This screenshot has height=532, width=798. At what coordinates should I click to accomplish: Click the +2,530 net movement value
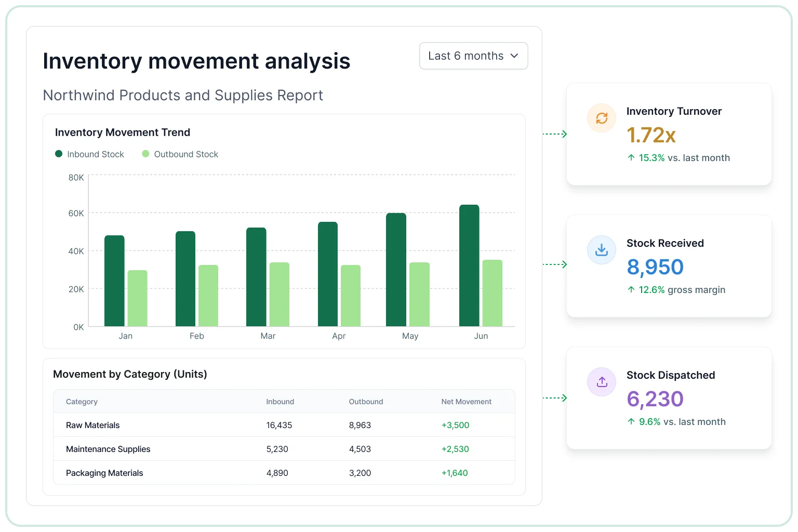pos(455,449)
